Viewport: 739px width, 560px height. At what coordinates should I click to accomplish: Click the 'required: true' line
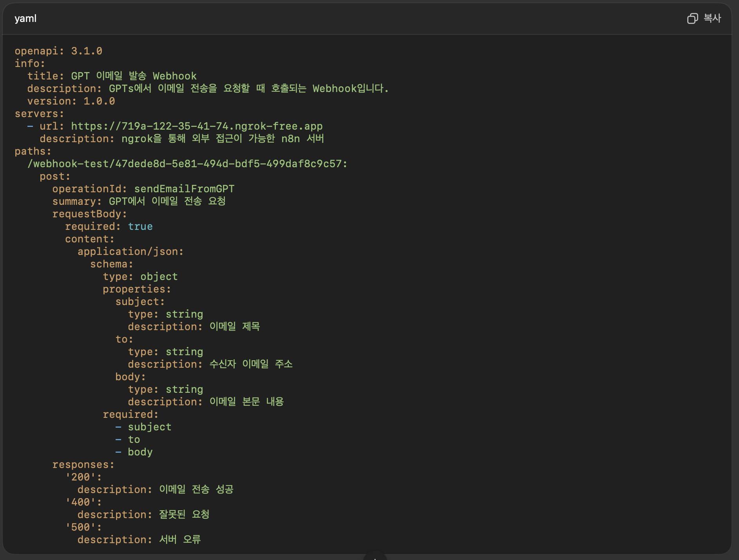pyautogui.click(x=109, y=226)
